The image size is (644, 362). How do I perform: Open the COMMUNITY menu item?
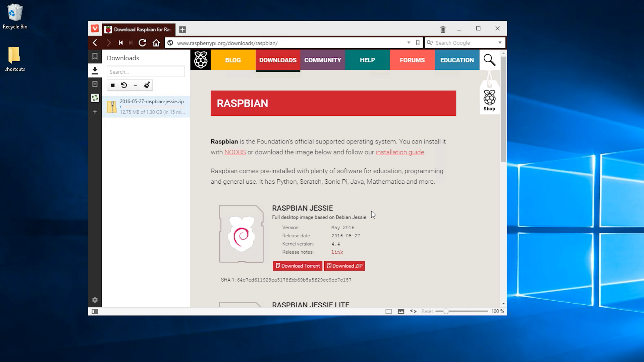[x=323, y=60]
